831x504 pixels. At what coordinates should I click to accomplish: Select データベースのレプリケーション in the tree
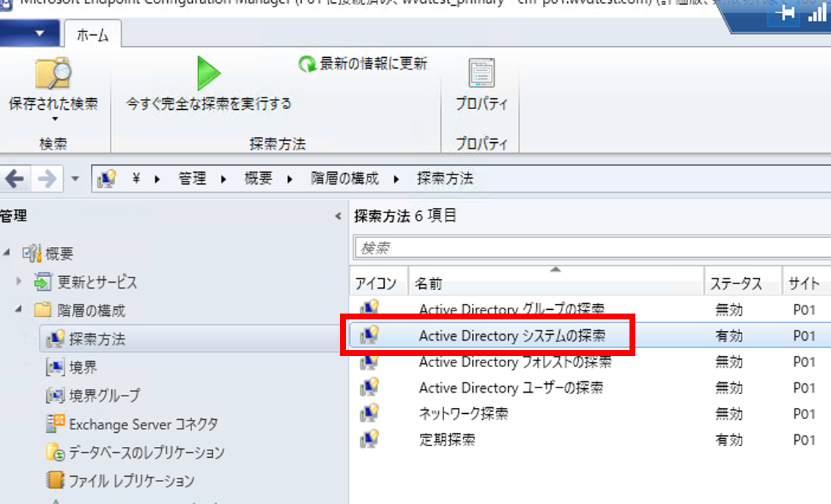click(147, 452)
